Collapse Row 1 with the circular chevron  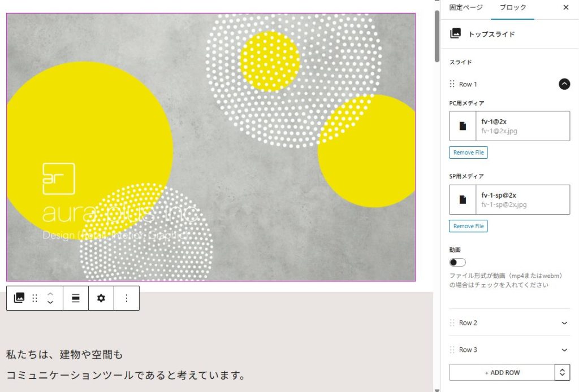pyautogui.click(x=564, y=84)
